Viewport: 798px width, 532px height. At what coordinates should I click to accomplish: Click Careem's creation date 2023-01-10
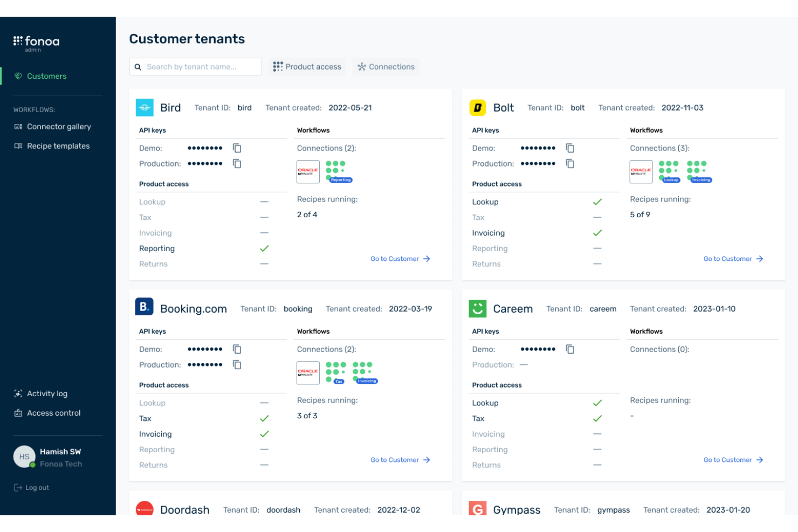click(714, 309)
